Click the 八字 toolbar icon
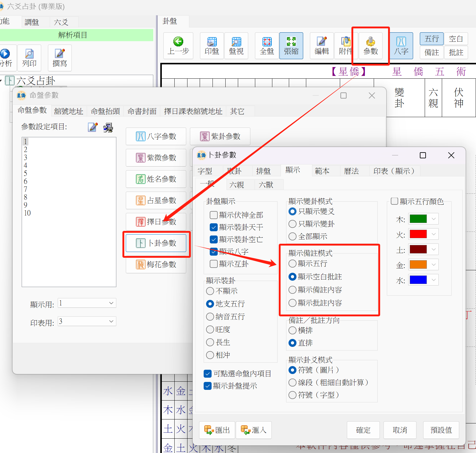 point(401,45)
